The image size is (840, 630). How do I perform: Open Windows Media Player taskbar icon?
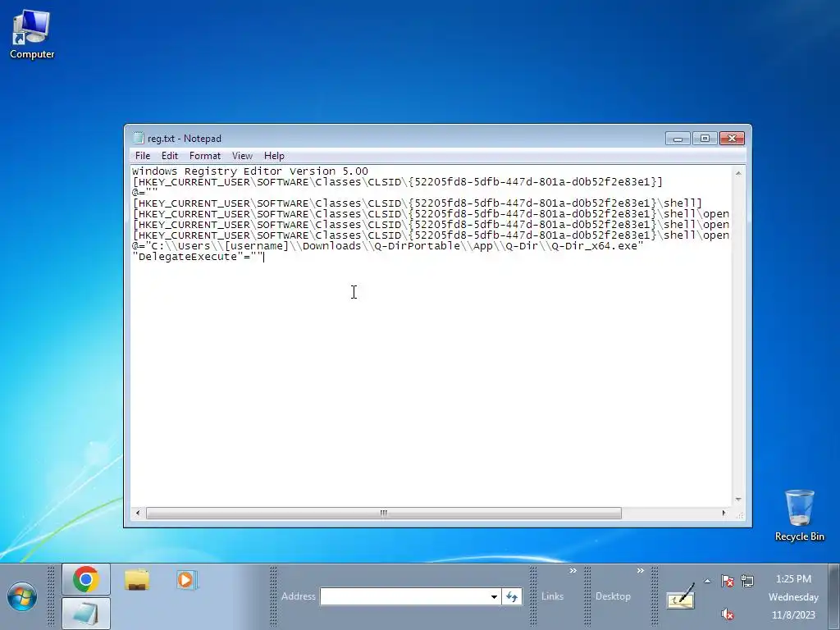186,580
